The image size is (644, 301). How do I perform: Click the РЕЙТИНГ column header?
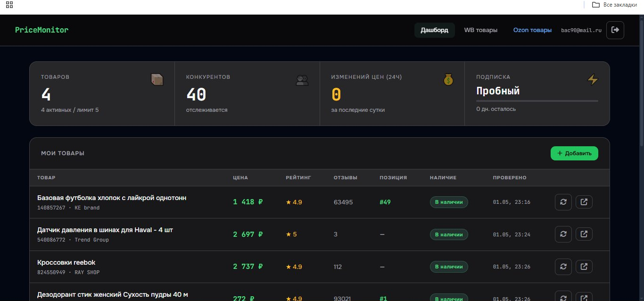[x=298, y=178]
